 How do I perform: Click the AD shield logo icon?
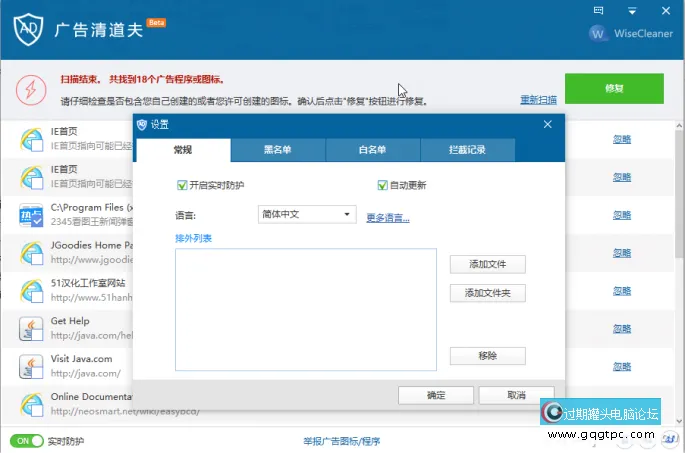tap(28, 29)
